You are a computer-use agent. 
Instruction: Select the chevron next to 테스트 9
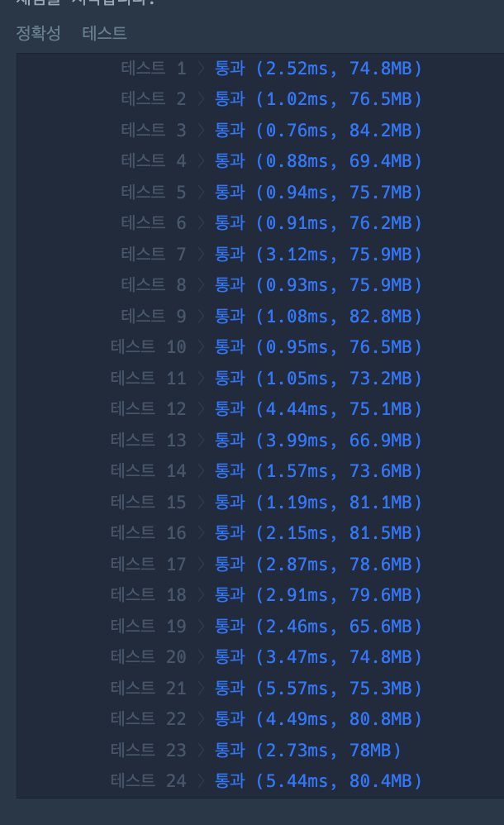pos(201,316)
